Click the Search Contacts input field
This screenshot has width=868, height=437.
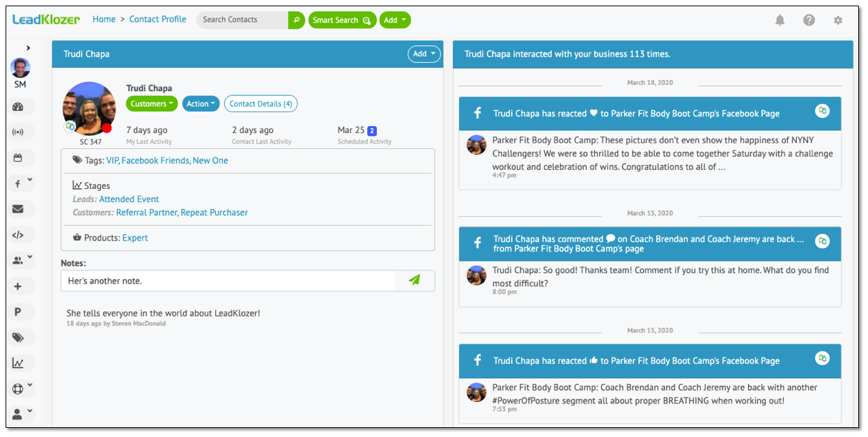[x=242, y=20]
